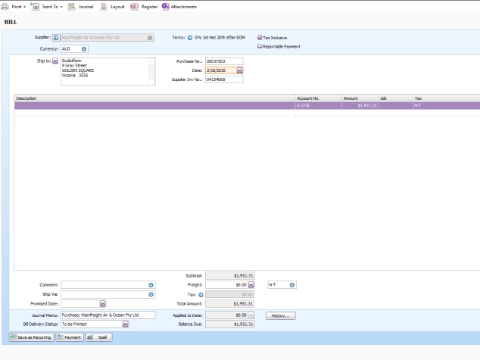This screenshot has height=360, width=480.
Task: Expand the Ship to address dropdown
Action: tap(55, 61)
